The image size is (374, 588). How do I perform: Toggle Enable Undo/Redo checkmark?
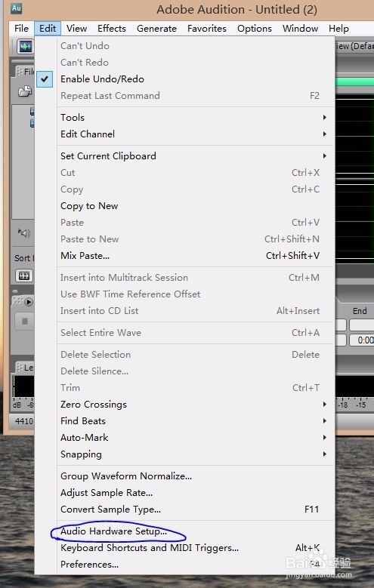pos(45,79)
